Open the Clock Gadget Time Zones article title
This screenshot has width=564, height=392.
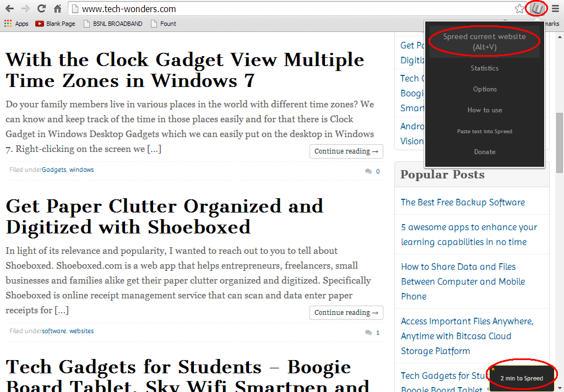185,70
